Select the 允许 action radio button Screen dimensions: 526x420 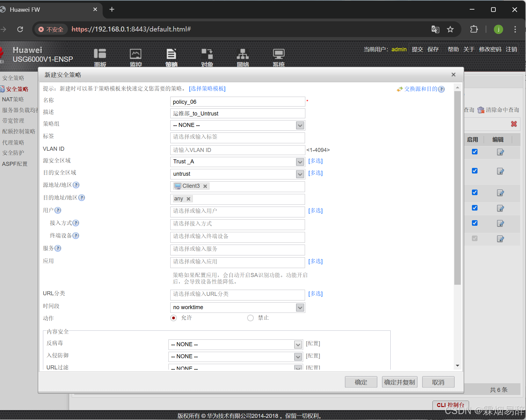pos(174,318)
